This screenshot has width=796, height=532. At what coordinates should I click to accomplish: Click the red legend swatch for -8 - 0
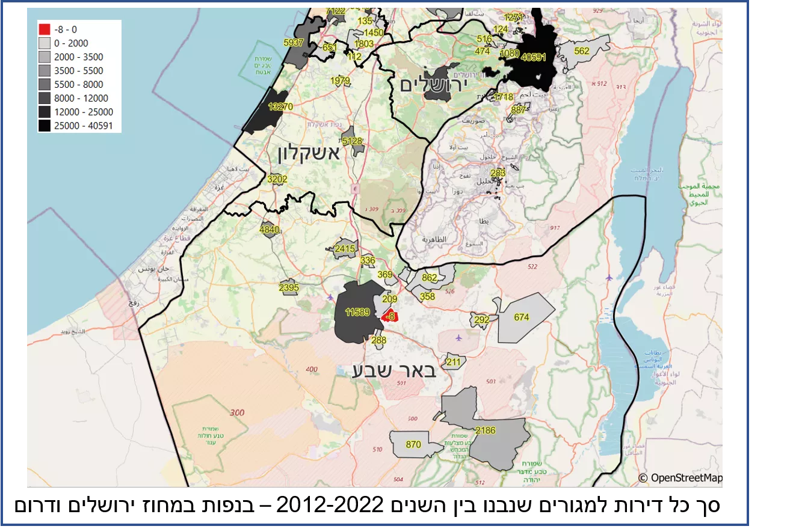pyautogui.click(x=45, y=29)
